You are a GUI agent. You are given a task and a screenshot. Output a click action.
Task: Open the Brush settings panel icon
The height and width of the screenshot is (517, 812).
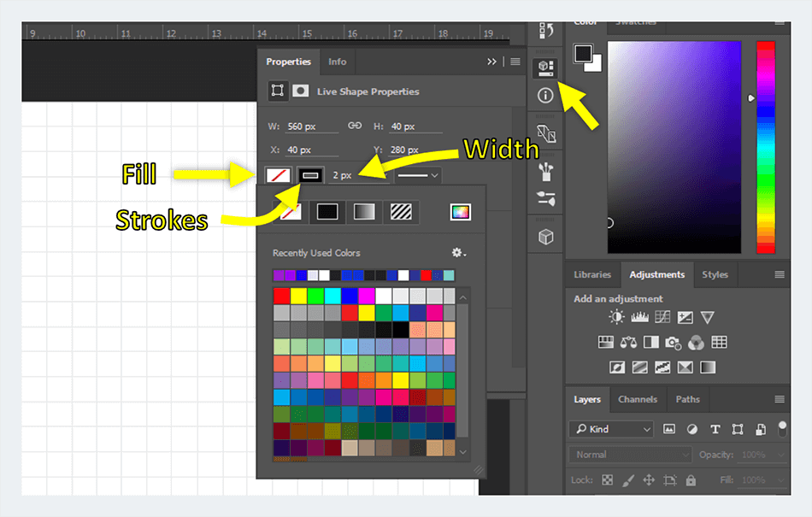pyautogui.click(x=546, y=199)
